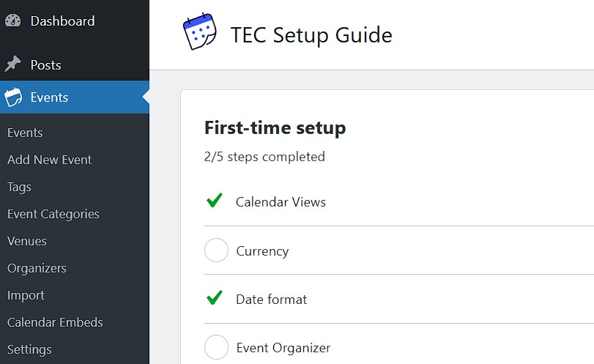The width and height of the screenshot is (594, 364).
Task: Open the Calendar Embeds page
Action: (x=55, y=322)
